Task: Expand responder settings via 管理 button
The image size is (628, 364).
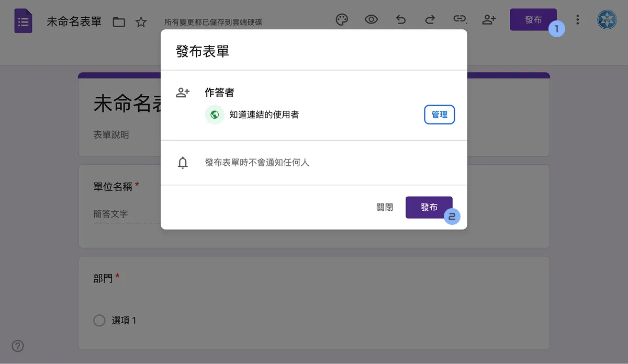Action: tap(439, 115)
